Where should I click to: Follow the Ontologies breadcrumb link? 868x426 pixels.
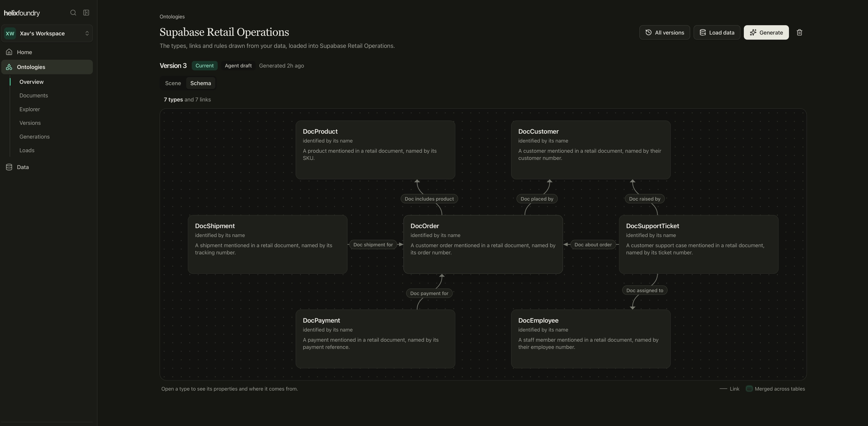click(x=172, y=17)
